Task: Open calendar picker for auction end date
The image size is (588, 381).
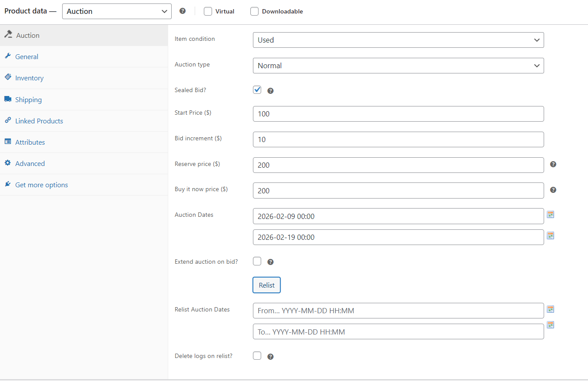Action: [550, 235]
